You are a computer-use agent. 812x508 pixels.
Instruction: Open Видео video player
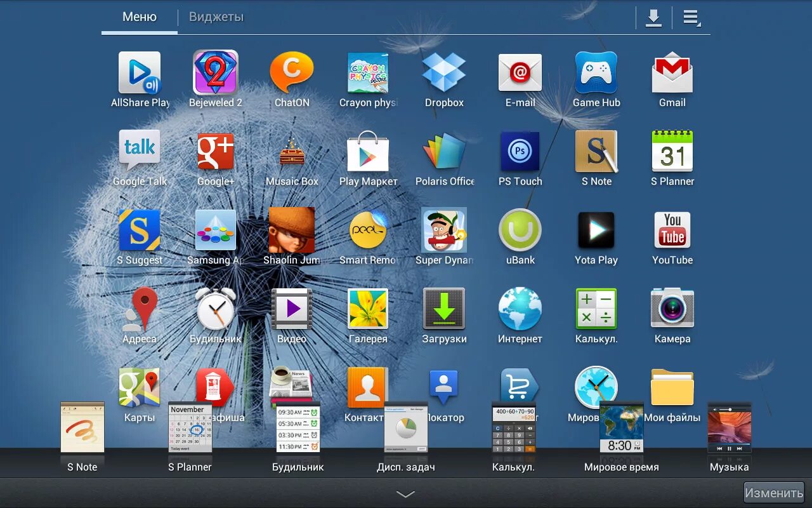point(292,309)
